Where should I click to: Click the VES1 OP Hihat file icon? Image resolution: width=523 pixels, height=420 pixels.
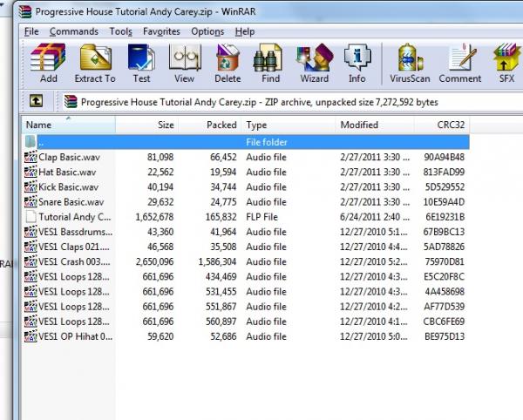coord(31,336)
